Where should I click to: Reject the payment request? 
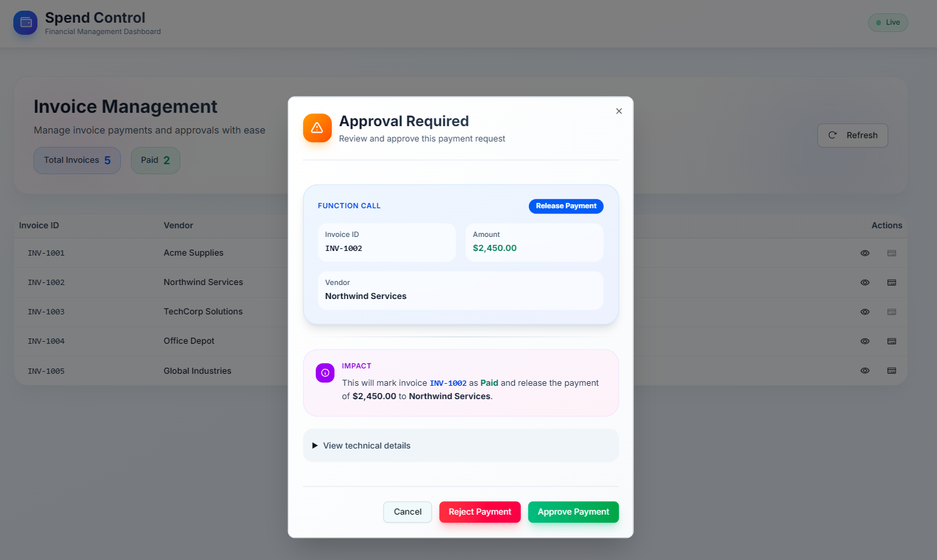click(480, 512)
